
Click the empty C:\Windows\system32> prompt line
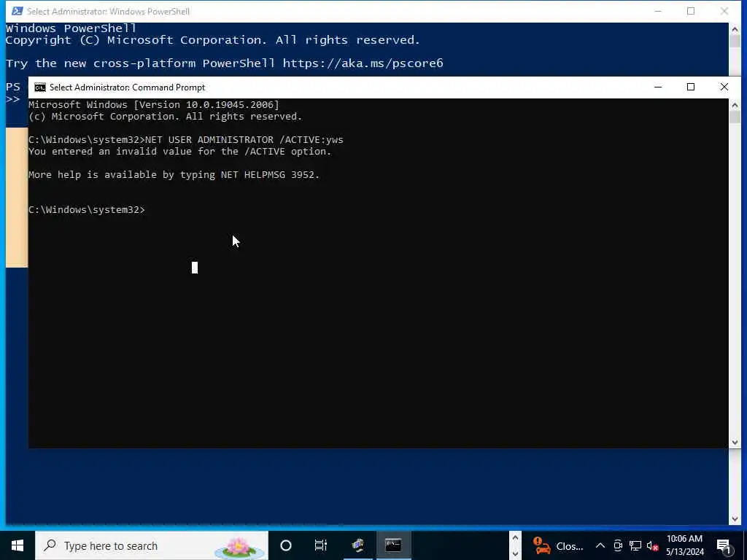(87, 209)
